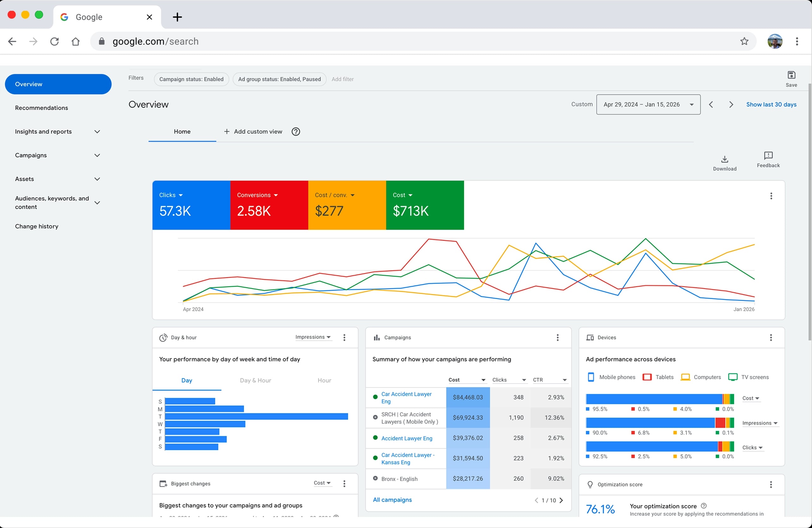
Task: Open the date range dropdown
Action: pyautogui.click(x=648, y=104)
